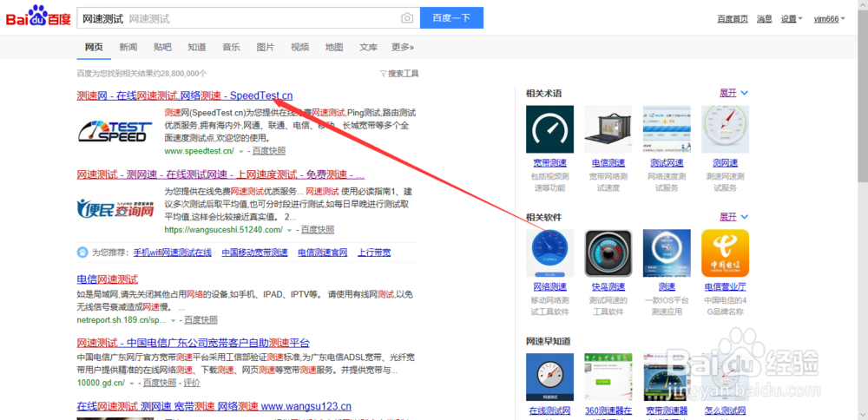868x420 pixels.
Task: Open the 宽带测速 speedometer icon
Action: click(x=549, y=129)
